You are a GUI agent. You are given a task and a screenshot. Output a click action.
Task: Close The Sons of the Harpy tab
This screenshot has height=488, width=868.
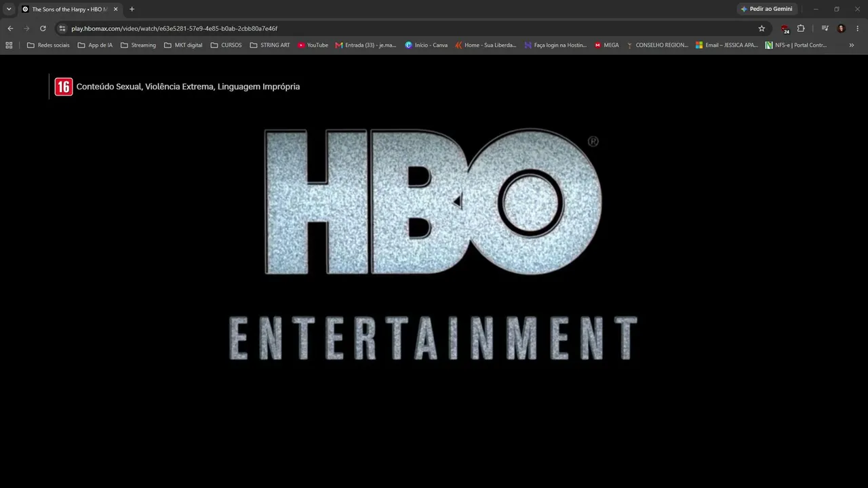pos(115,9)
